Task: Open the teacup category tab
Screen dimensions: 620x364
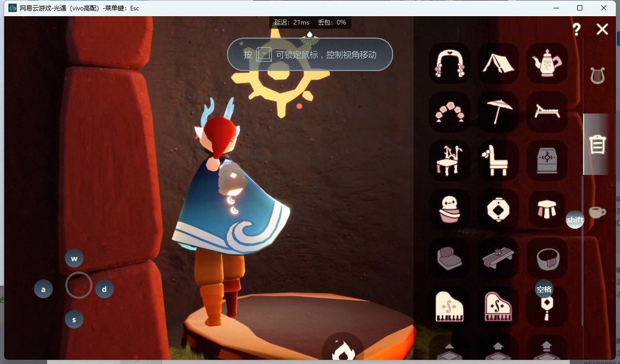Action: click(x=597, y=212)
